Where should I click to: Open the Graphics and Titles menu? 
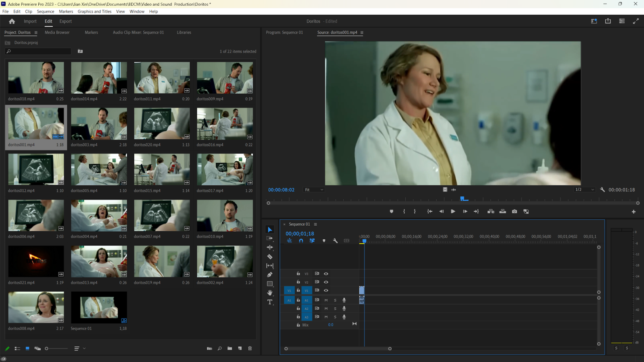tap(95, 11)
